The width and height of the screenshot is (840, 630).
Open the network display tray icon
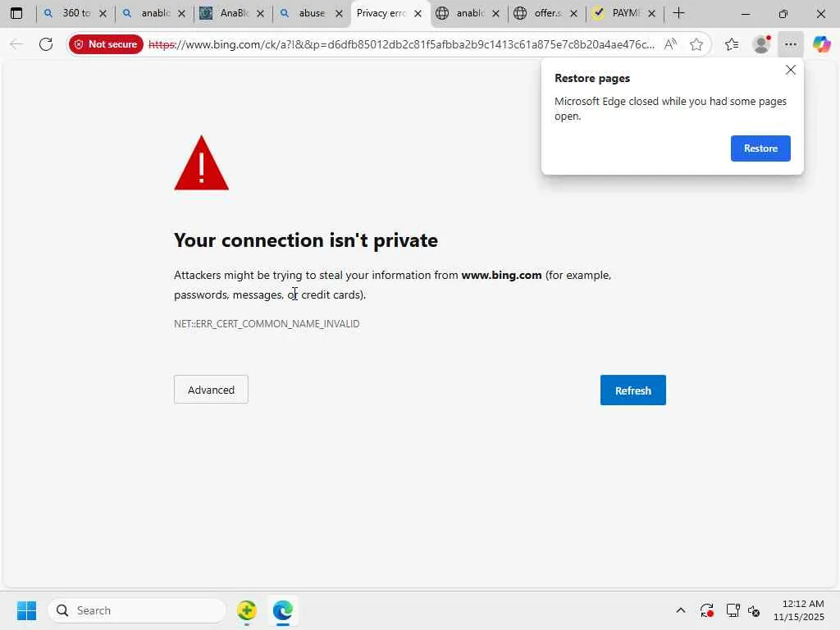click(x=733, y=610)
